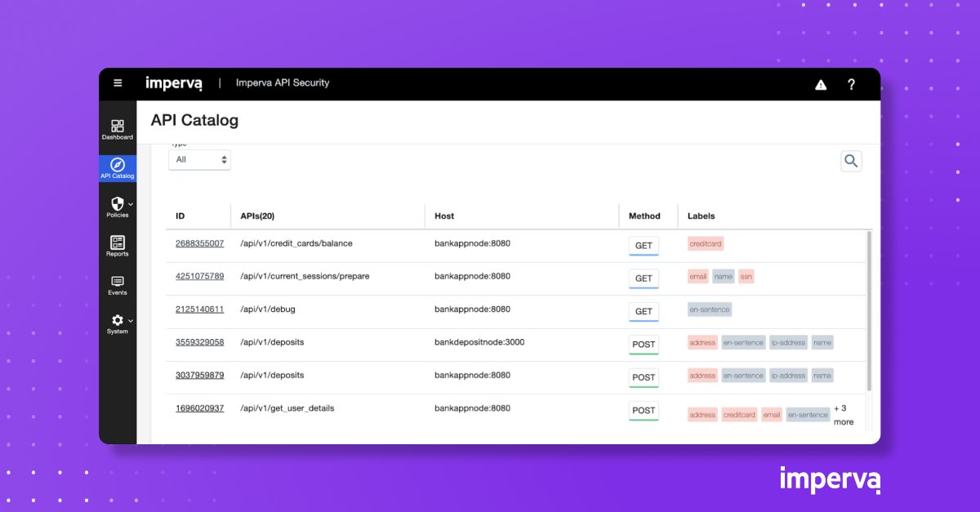Sort the table by the ID column header
Screen dimensions: 980x512
click(180, 216)
